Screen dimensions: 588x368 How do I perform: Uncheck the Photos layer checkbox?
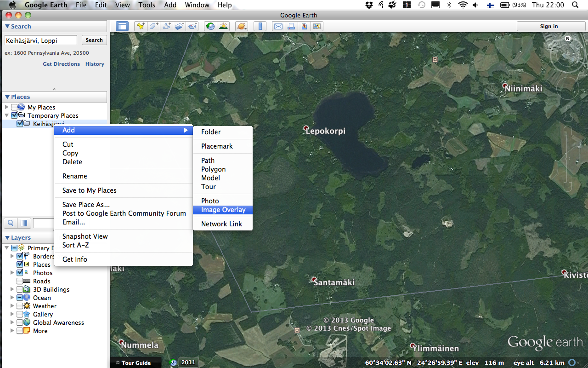point(20,273)
